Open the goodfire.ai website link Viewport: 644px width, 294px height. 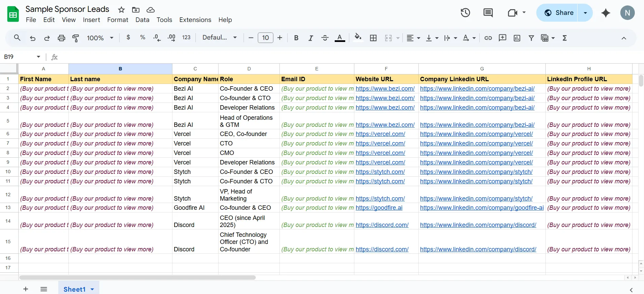click(x=379, y=208)
